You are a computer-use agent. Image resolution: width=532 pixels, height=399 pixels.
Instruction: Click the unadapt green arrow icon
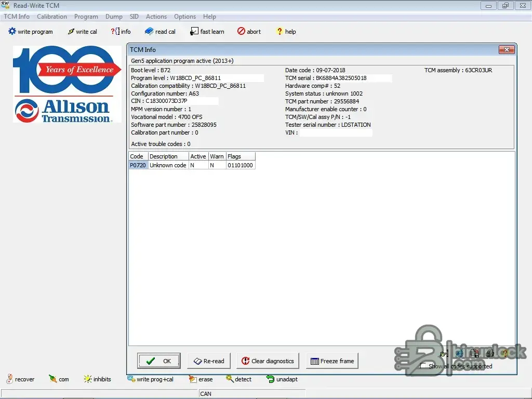pos(270,379)
